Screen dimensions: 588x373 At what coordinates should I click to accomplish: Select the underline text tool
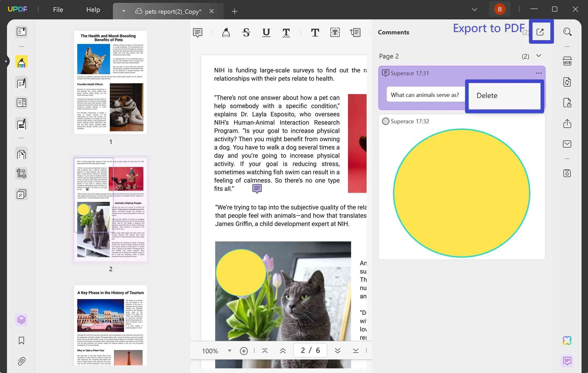coord(266,32)
